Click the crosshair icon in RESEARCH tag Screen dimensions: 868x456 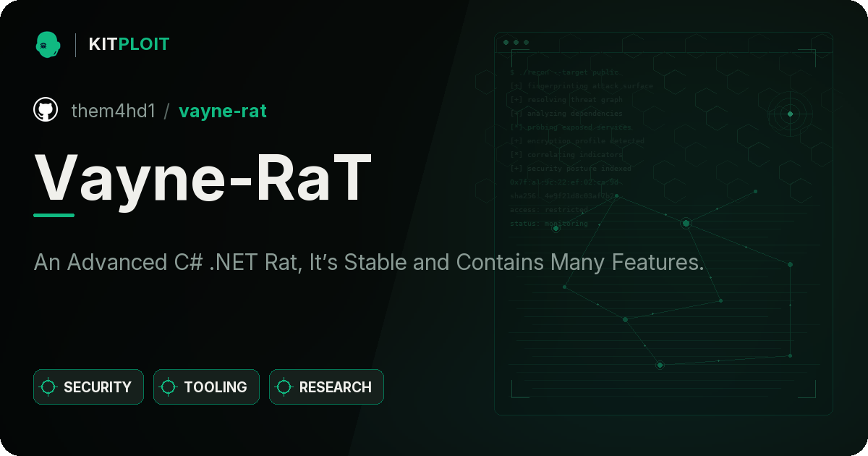(x=284, y=387)
